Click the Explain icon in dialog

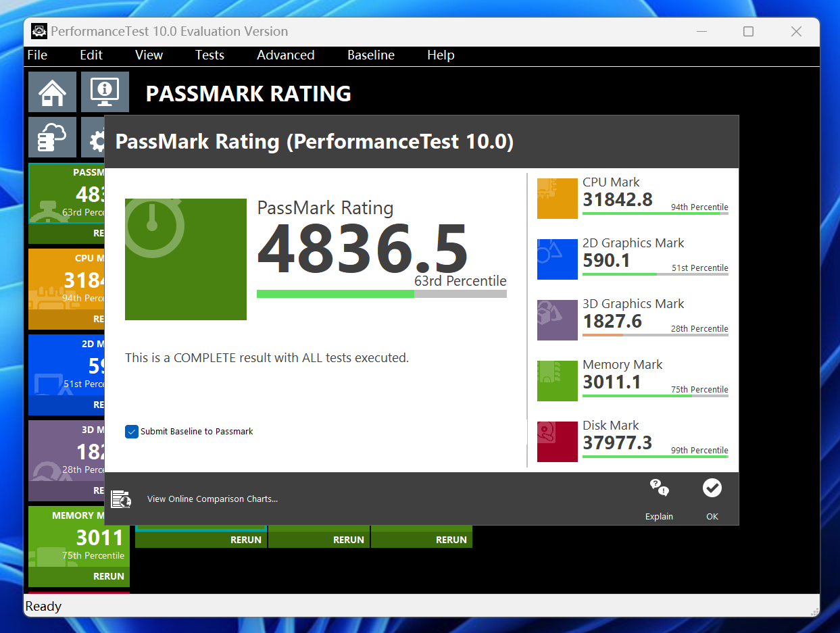pos(658,488)
